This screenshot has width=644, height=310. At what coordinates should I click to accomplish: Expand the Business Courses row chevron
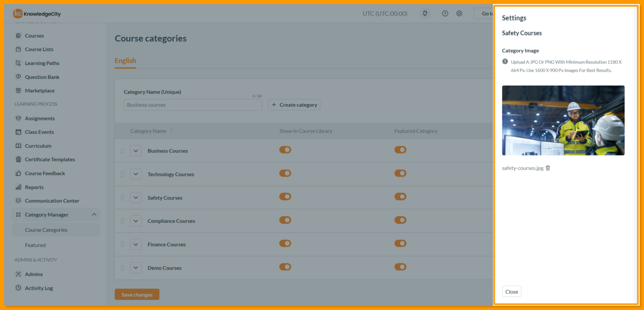click(x=136, y=151)
